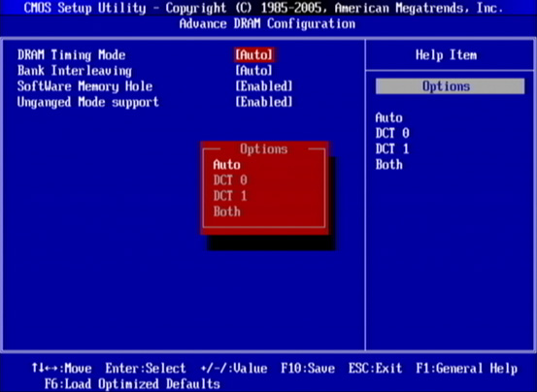This screenshot has height=392, width=537.
Task: Select the SoftWare Memory Hole label
Action: point(84,86)
